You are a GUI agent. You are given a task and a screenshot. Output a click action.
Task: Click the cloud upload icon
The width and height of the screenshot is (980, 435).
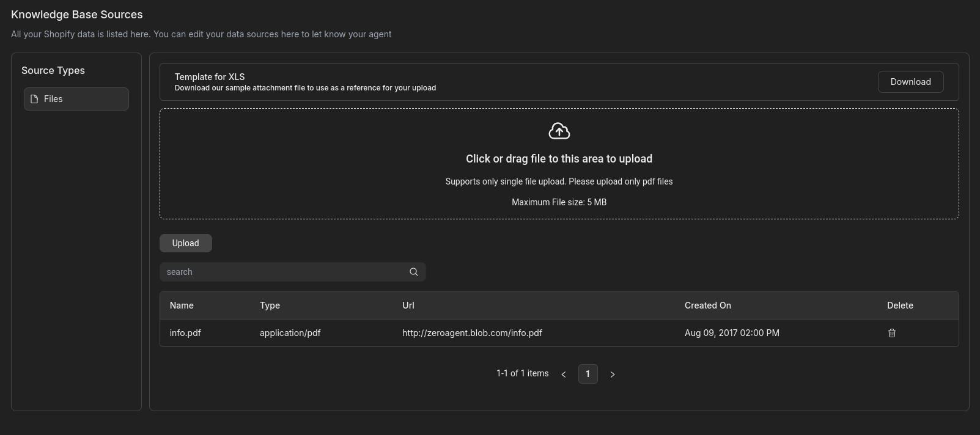(x=559, y=131)
